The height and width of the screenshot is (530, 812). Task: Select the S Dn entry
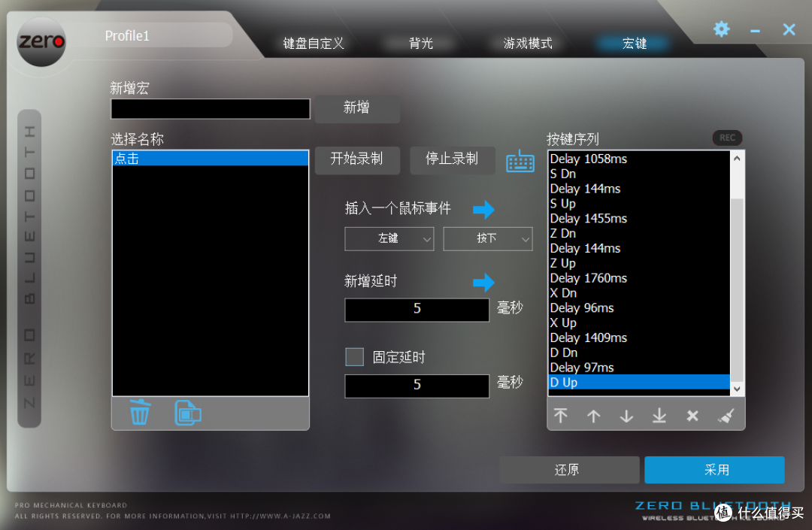[x=639, y=174]
